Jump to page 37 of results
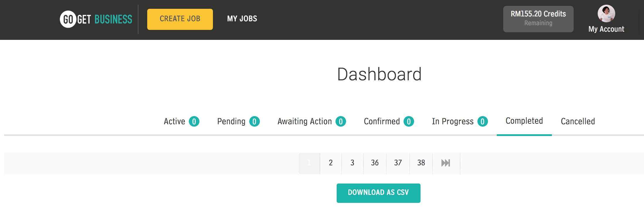This screenshot has width=644, height=214. pyautogui.click(x=398, y=163)
